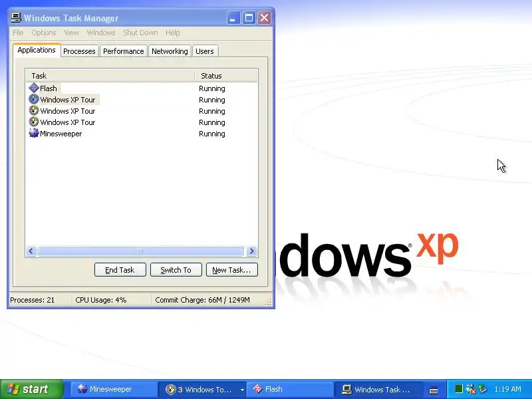Image resolution: width=532 pixels, height=399 pixels.
Task: Select the highlighted Windows XP Tour task
Action: [68, 100]
